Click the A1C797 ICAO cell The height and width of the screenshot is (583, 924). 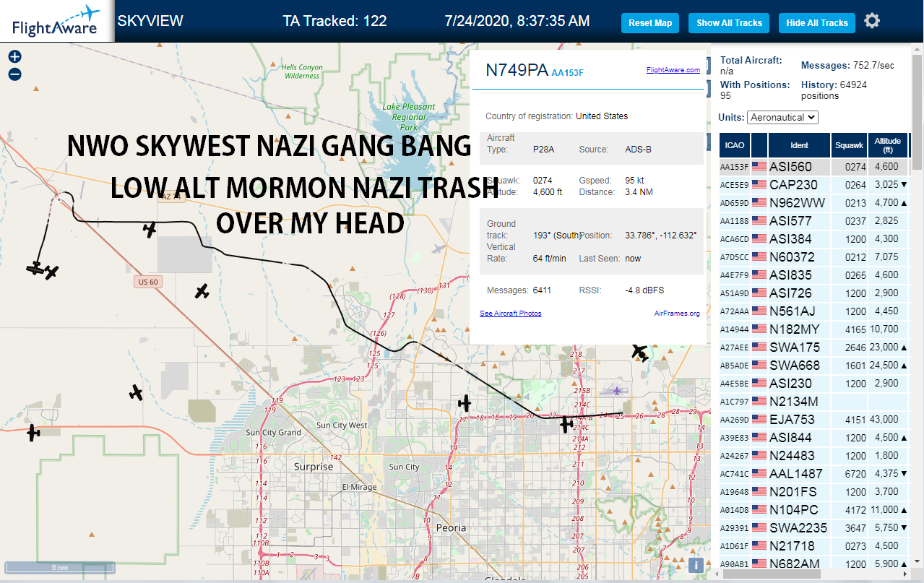click(735, 402)
